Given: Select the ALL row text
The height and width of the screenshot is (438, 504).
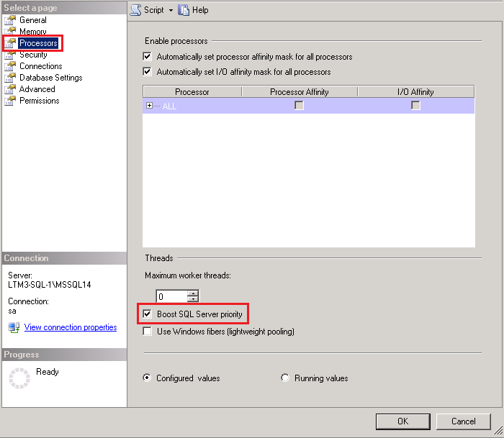Looking at the screenshot, I should click(x=169, y=106).
